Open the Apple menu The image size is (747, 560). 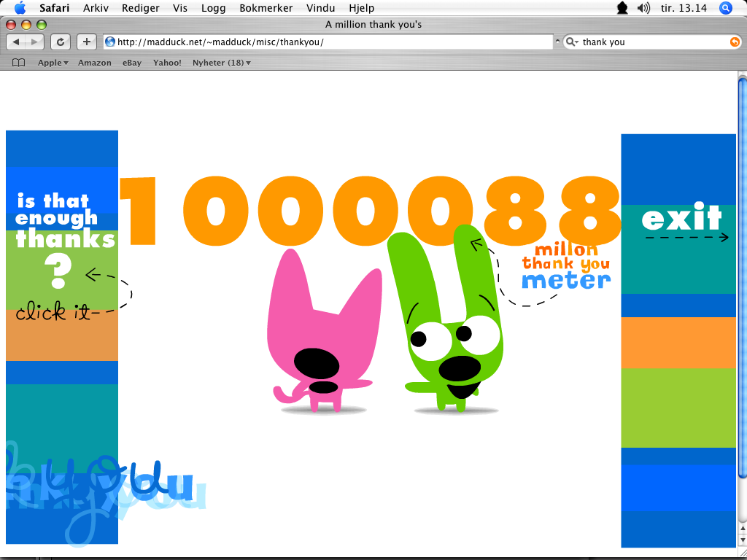[20, 7]
